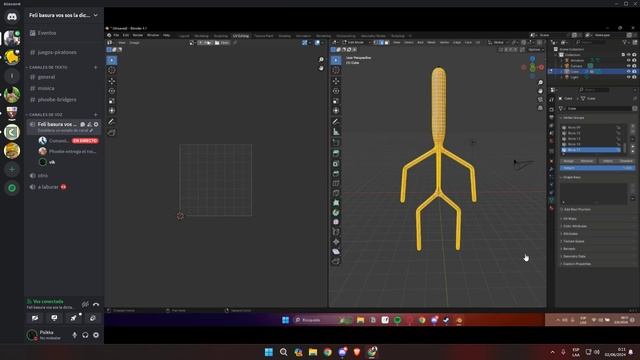
Task: Deafen audio with the headphones icon
Action: pyautogui.click(x=85, y=335)
